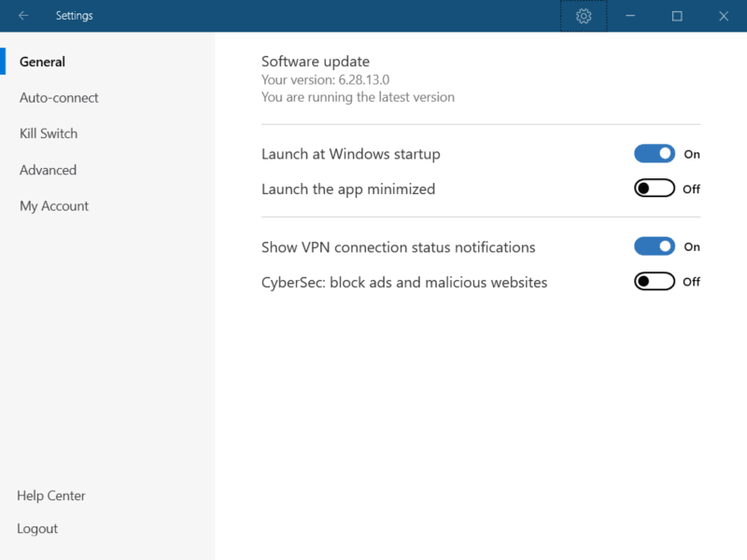Screen dimensions: 747x560
Task: Enable Launch the app minimized toggle
Action: tap(655, 189)
